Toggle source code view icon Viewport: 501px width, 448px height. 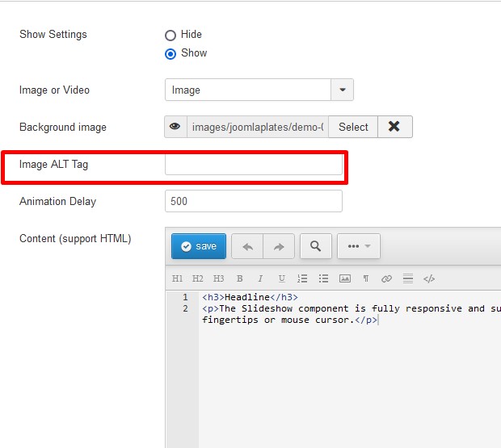tap(429, 278)
